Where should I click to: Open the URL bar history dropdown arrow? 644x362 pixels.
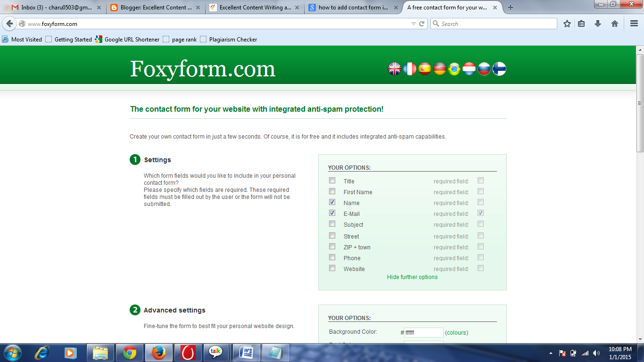pos(413,24)
